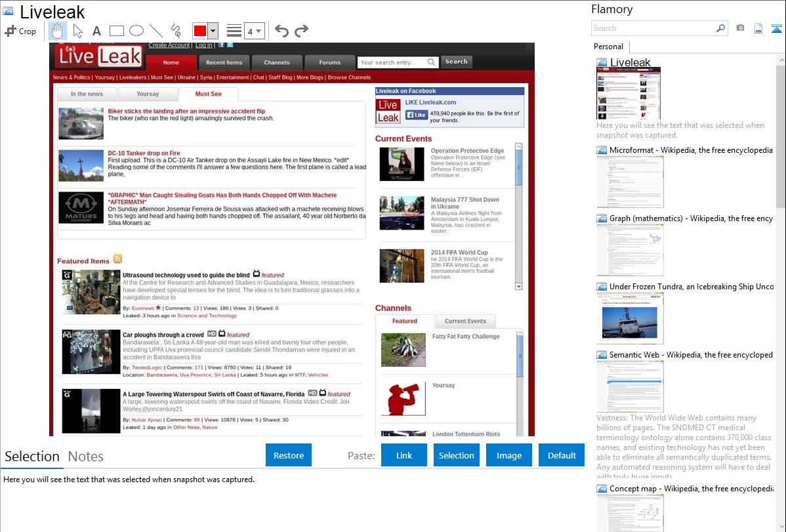Select the In the news tab

[87, 94]
